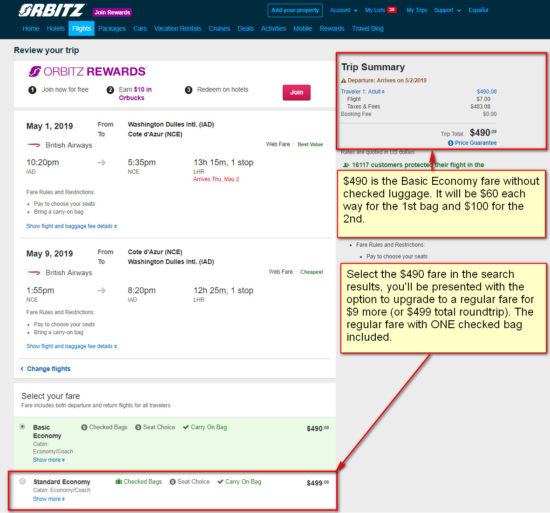Click the $499 Standard Economy price

(x=318, y=483)
